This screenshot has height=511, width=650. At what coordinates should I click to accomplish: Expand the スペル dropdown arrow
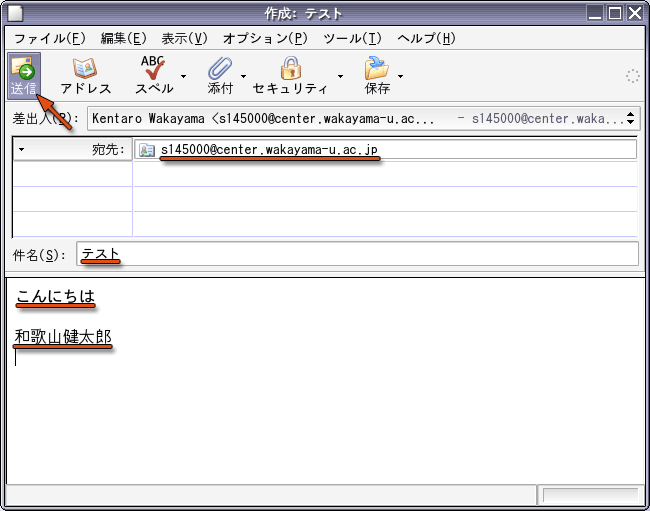point(183,76)
